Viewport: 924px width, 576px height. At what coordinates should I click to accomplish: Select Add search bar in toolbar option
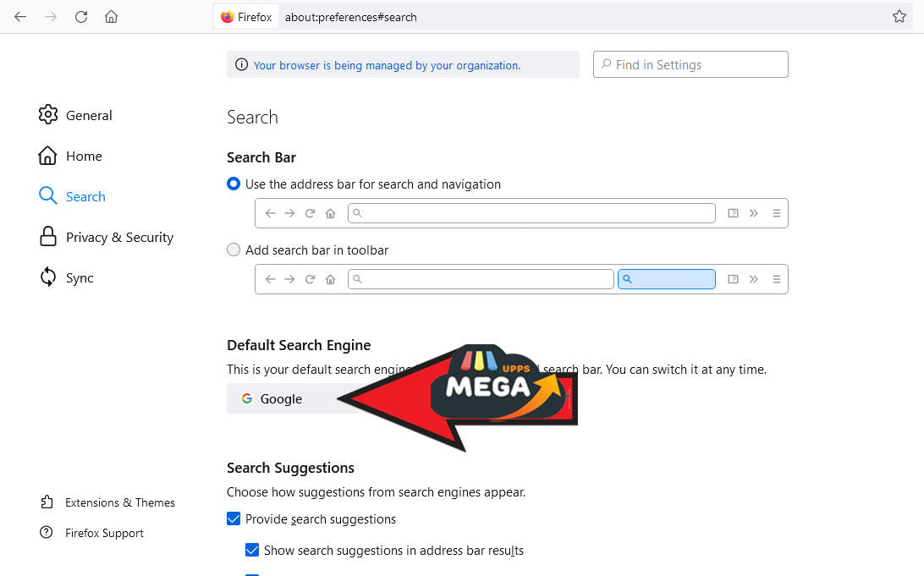click(x=234, y=250)
